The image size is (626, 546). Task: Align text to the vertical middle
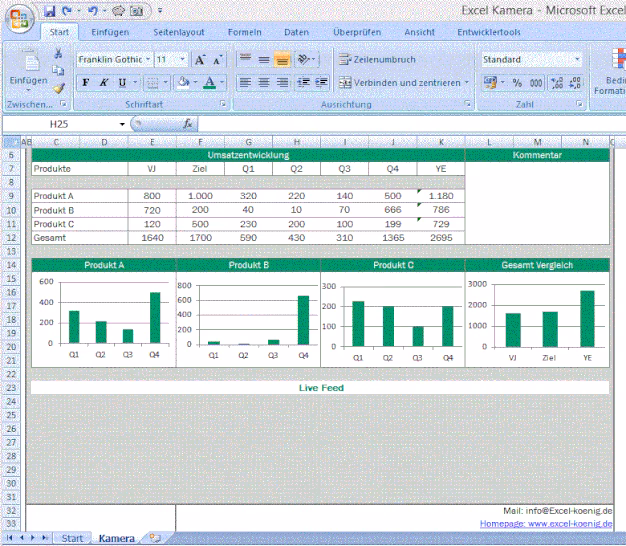click(264, 59)
